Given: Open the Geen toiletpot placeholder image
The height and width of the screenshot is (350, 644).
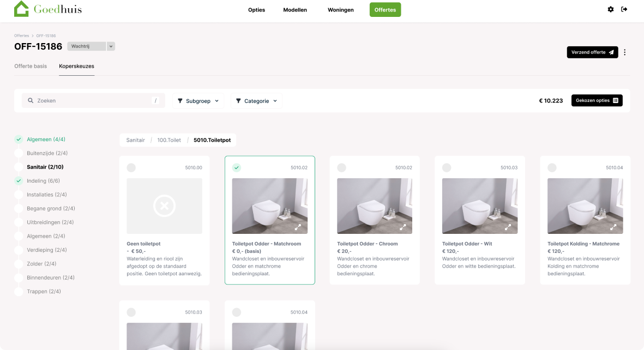Looking at the screenshot, I should coord(164,206).
